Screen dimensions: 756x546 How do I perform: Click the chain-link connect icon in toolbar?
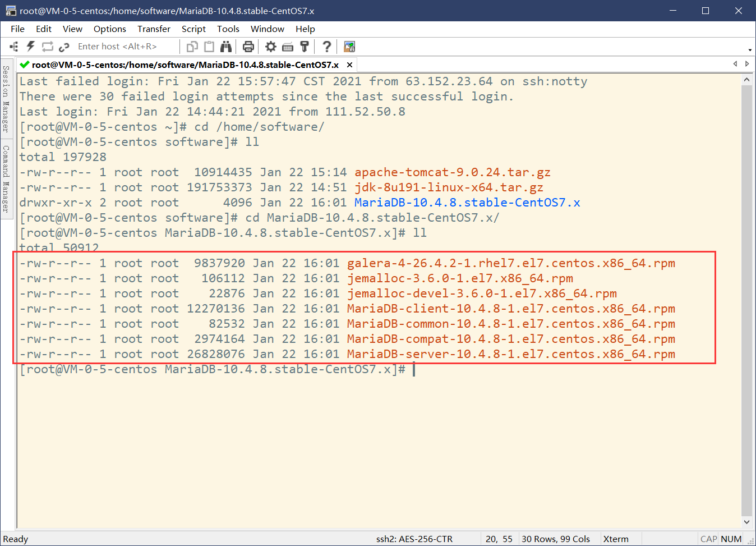64,47
